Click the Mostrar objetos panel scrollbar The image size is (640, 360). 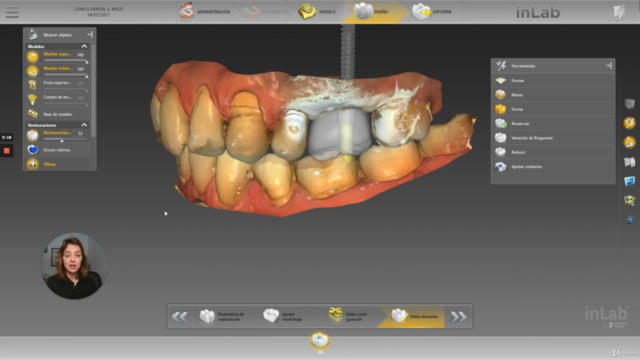93,90
